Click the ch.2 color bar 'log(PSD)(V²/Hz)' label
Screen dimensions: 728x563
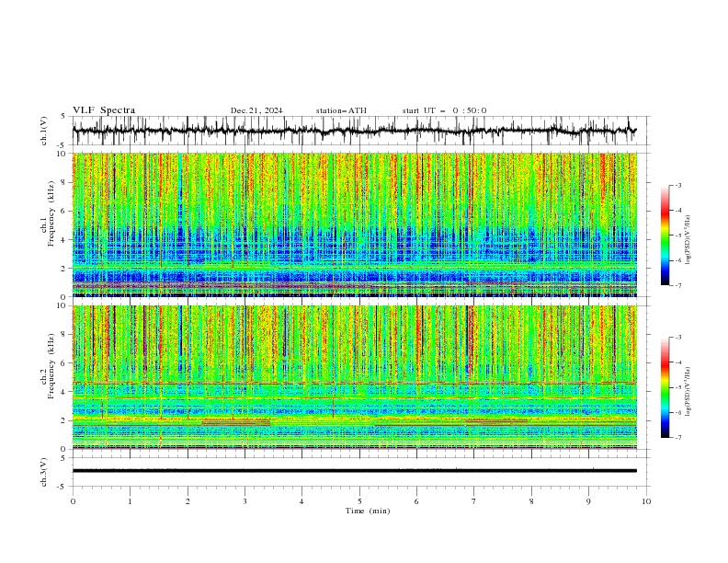[688, 392]
